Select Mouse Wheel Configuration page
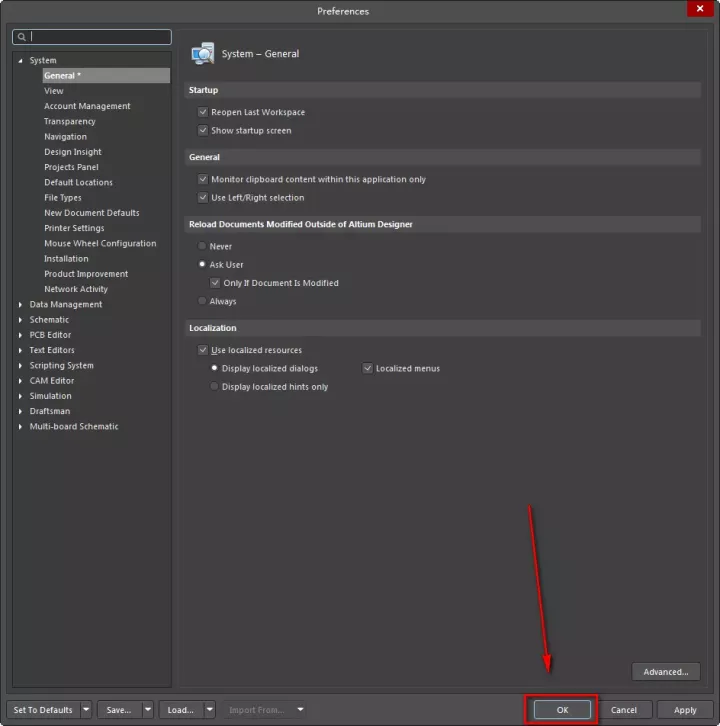This screenshot has height=726, width=720. [x=100, y=243]
